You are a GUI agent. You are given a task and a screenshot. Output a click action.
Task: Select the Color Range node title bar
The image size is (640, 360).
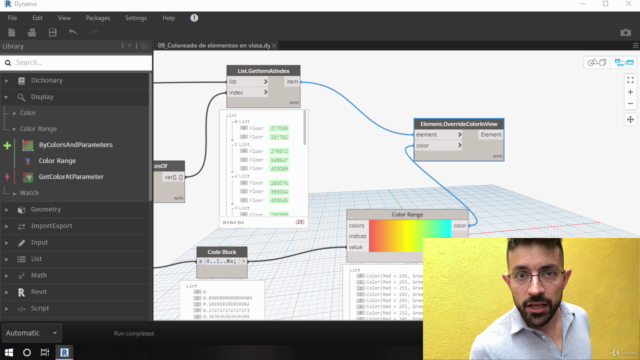407,214
